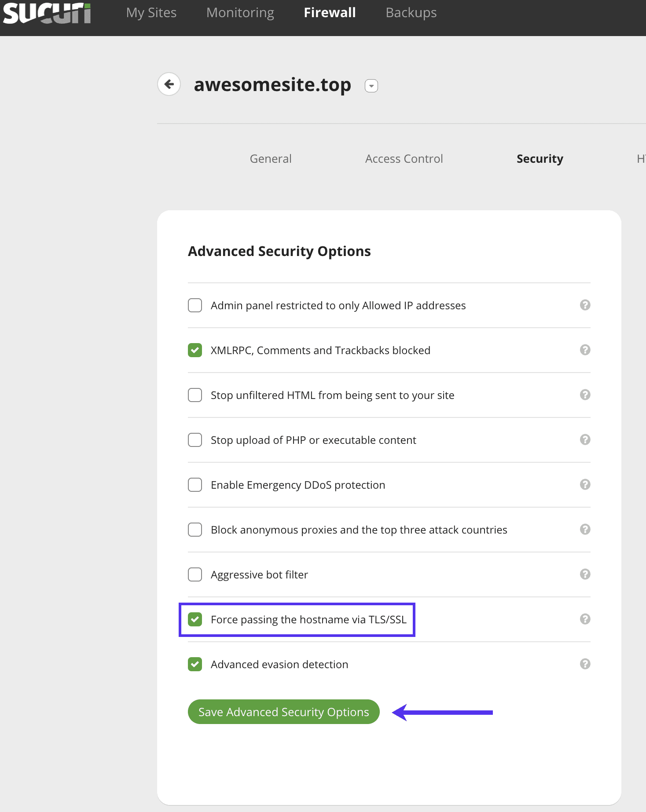Screen dimensions: 646x812
Task: Click the Sucuri logo
Action: (47, 13)
